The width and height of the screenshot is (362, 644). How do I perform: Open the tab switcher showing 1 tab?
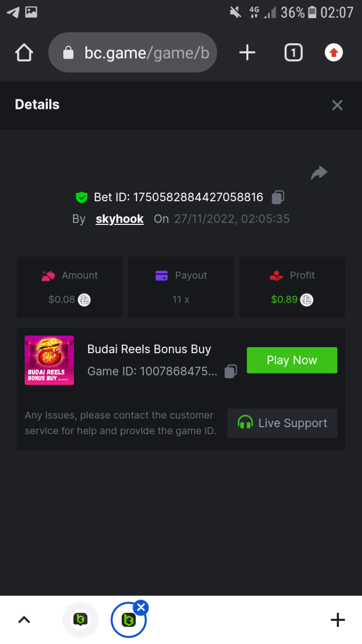[x=293, y=53]
